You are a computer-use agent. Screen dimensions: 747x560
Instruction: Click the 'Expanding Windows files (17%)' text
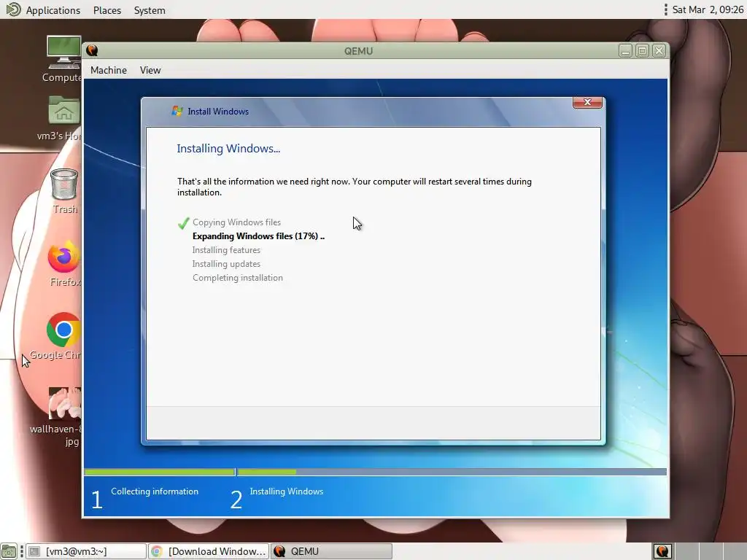[258, 236]
